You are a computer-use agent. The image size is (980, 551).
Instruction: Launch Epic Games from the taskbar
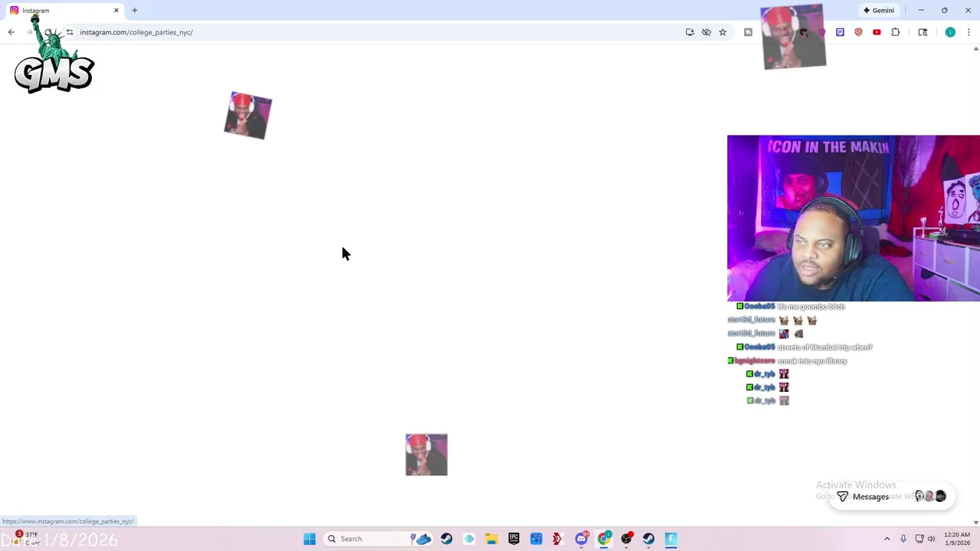[x=514, y=539]
